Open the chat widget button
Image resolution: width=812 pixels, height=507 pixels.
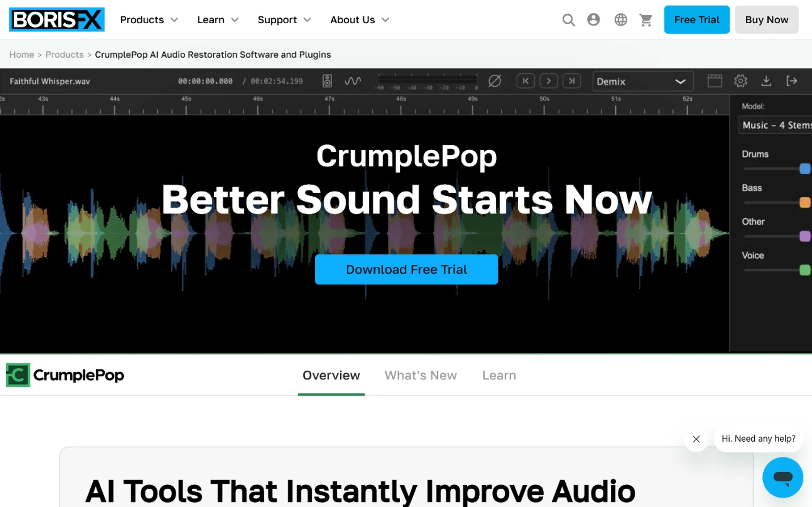point(782,477)
